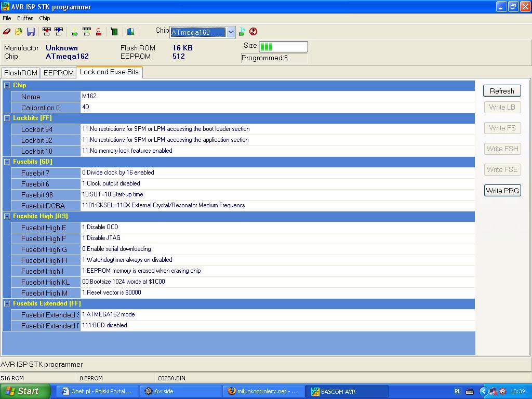532x399 pixels.
Task: Save the buffer with the floppy disk icon
Action: pos(31,32)
